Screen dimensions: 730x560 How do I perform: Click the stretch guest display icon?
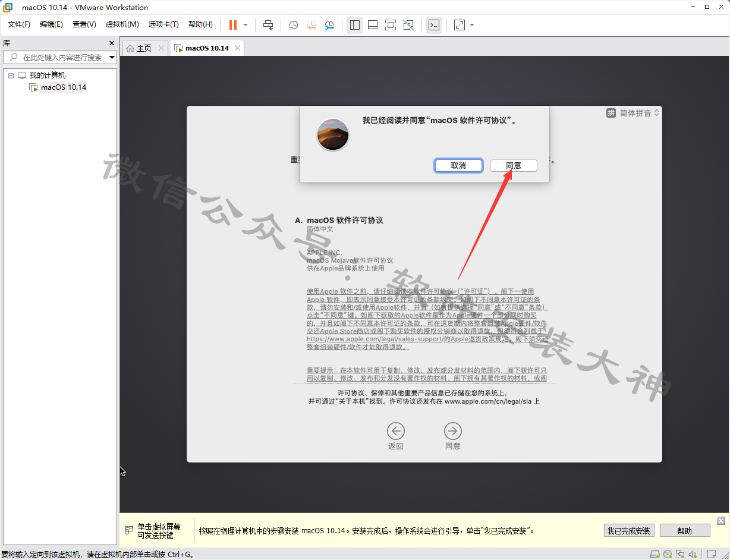[460, 25]
